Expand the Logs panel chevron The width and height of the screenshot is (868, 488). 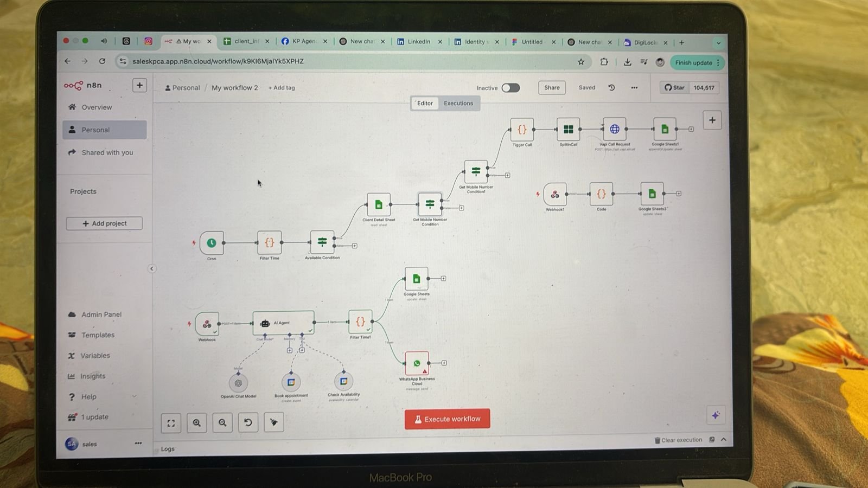tap(724, 439)
